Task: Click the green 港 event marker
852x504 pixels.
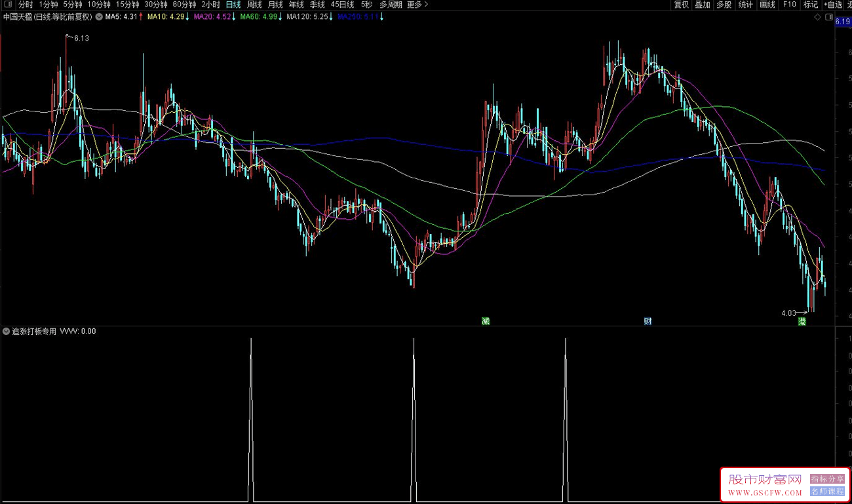Action: point(802,321)
